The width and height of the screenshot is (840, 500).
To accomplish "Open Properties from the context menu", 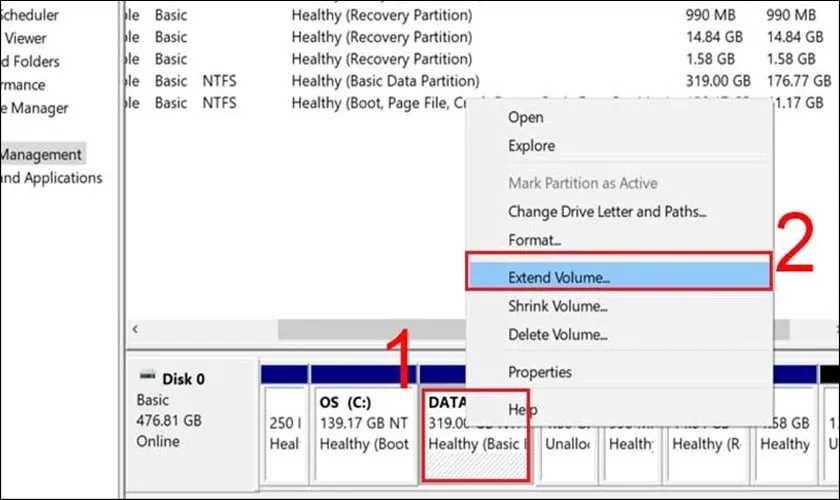I will click(540, 372).
